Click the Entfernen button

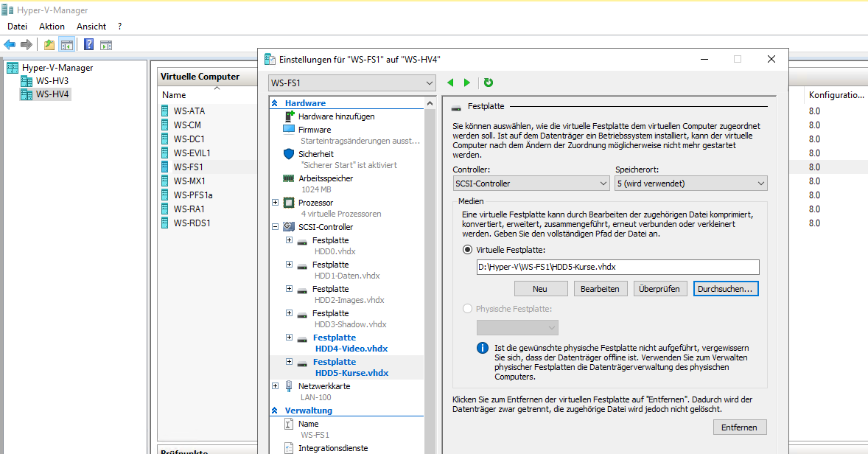[739, 427]
